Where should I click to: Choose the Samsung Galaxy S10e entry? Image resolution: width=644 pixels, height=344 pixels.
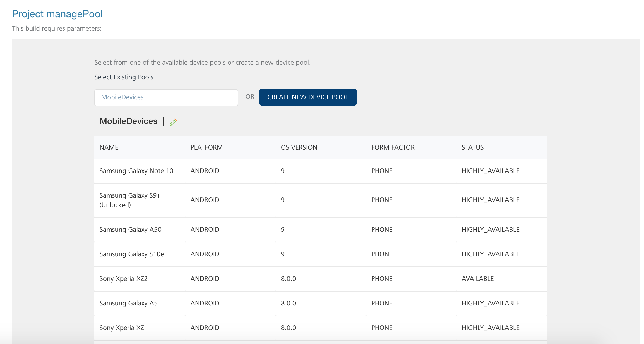click(131, 254)
